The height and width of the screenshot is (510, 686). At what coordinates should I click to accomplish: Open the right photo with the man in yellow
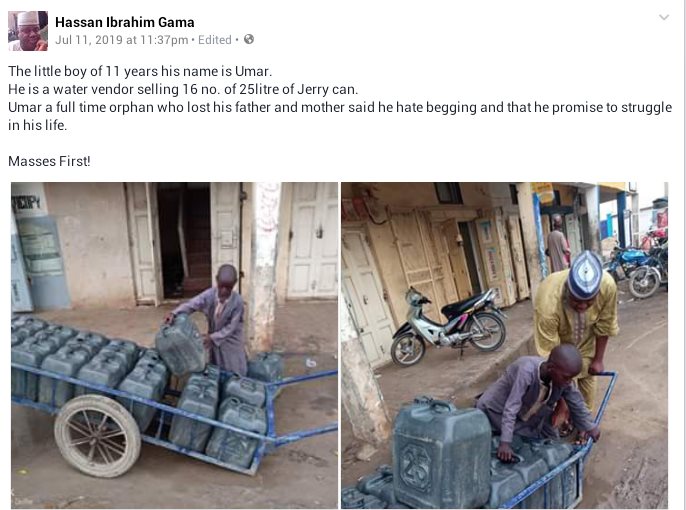click(504, 345)
